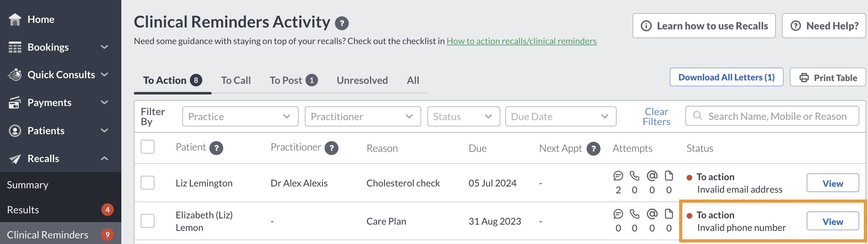
Task: Click Download All Letters (1) button
Action: pos(726,77)
